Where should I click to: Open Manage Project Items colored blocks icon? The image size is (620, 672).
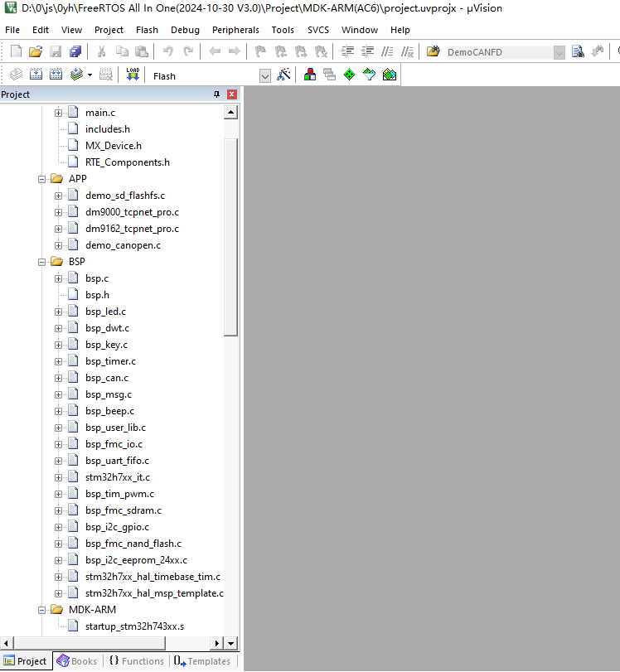pyautogui.click(x=309, y=75)
